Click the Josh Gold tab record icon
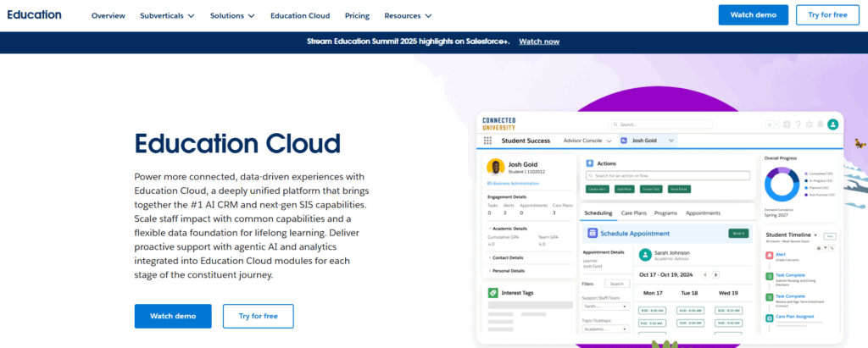The image size is (868, 348). (x=624, y=141)
